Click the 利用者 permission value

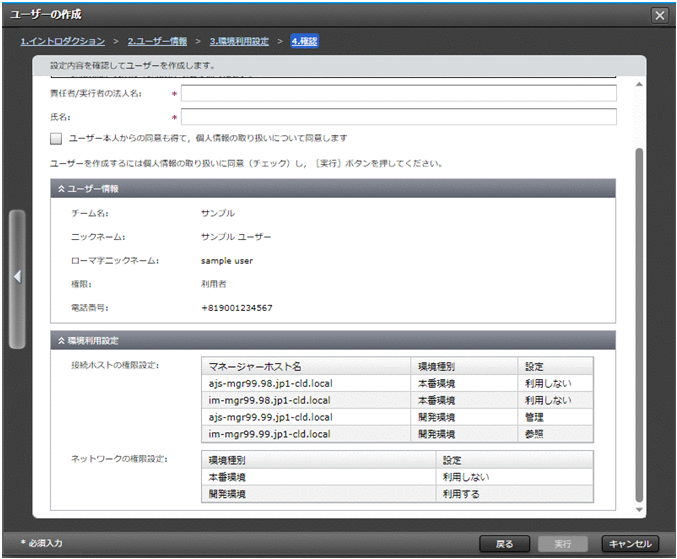[214, 284]
